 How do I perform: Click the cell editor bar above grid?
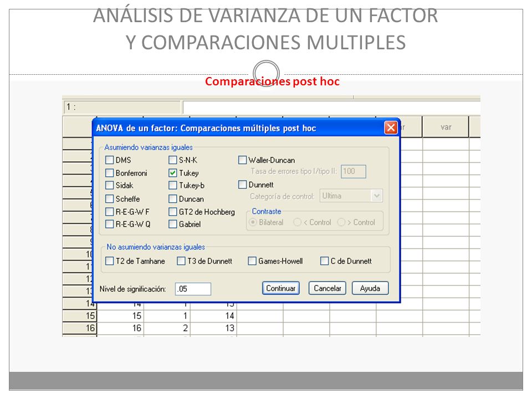coord(331,107)
